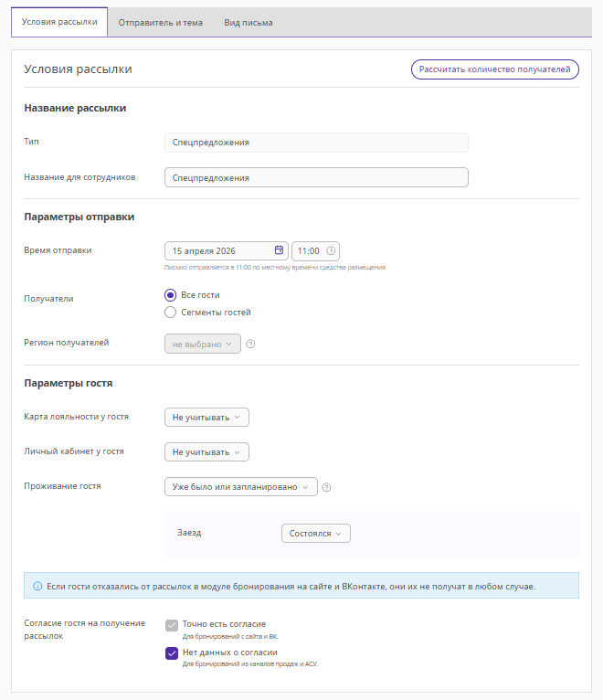Click 'Название для сотрудников' input field
The height and width of the screenshot is (700, 603).
pos(316,177)
